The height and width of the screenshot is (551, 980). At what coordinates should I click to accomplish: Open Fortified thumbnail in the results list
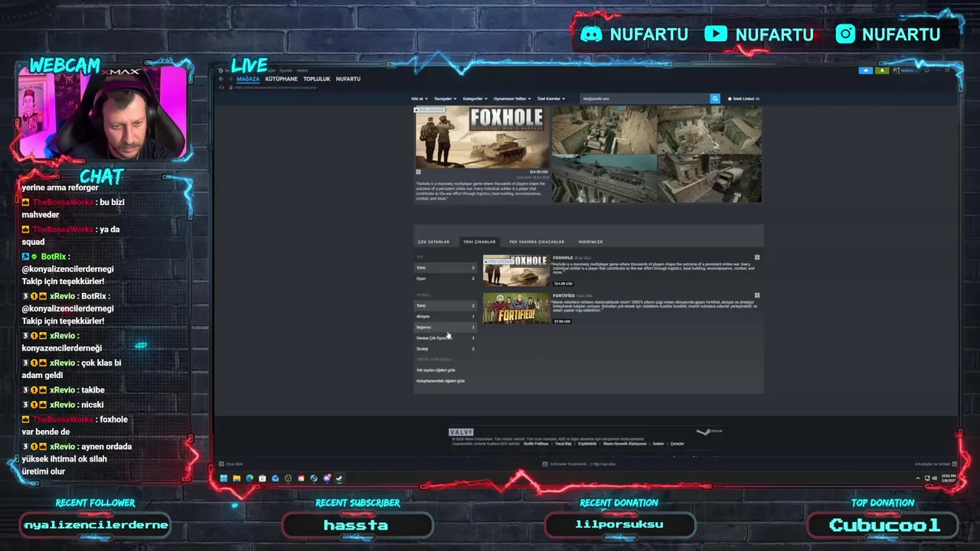point(516,308)
